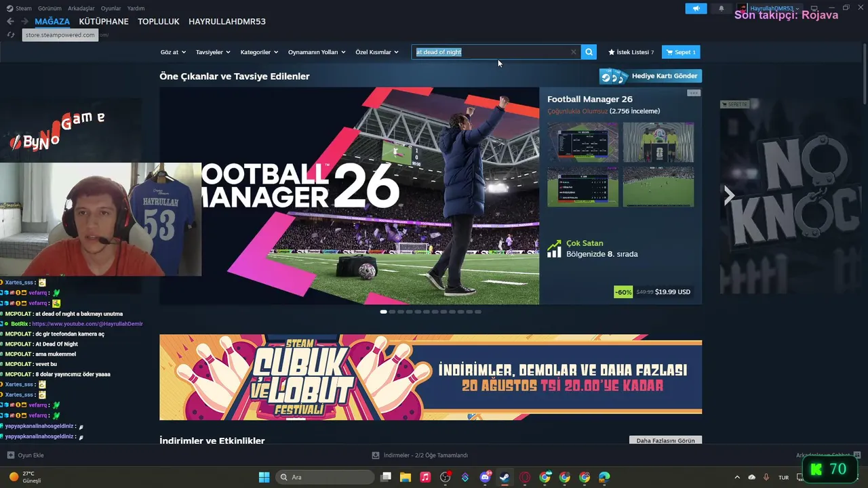Click the Oyun Ekle plus icon
The height and width of the screenshot is (488, 868).
pos(11,455)
